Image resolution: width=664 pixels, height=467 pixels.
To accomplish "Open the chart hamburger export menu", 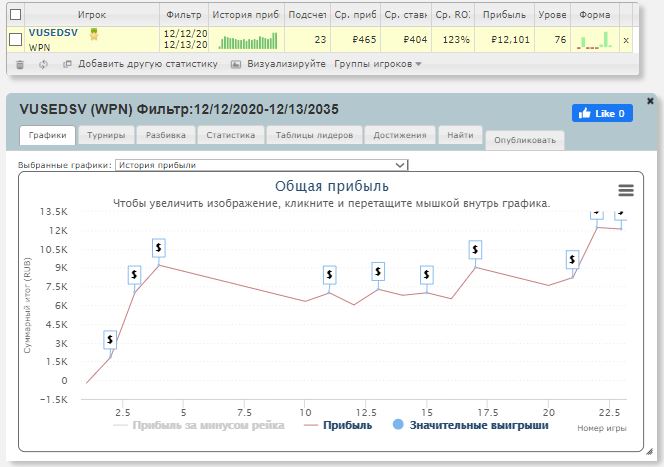I will point(626,191).
